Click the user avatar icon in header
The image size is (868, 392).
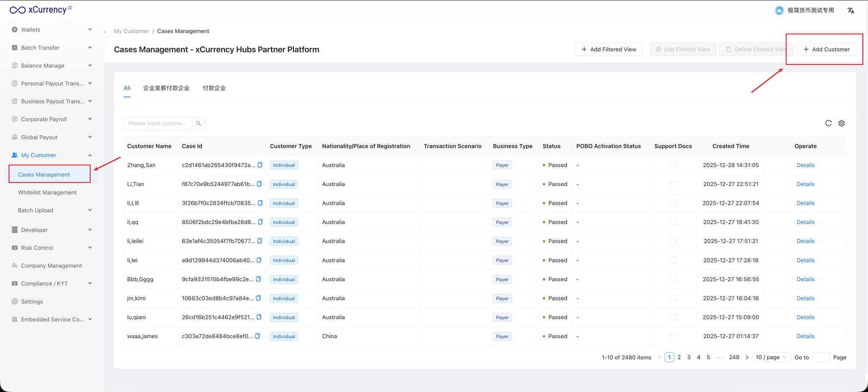pos(779,11)
